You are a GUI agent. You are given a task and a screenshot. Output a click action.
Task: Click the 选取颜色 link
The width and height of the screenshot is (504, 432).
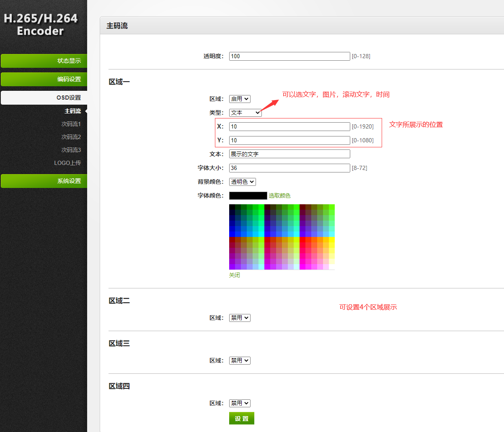point(279,195)
